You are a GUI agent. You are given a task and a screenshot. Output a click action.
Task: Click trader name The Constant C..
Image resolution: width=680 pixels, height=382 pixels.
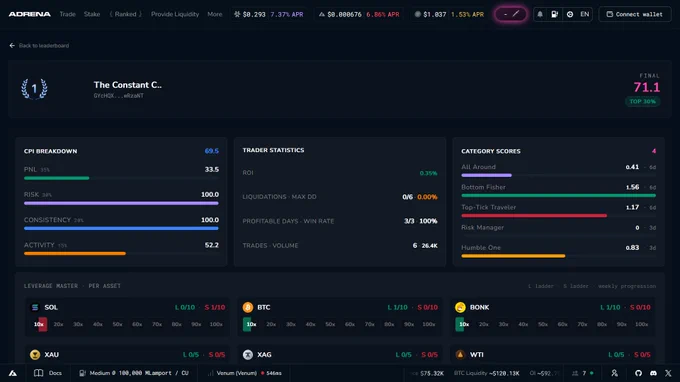click(x=128, y=85)
